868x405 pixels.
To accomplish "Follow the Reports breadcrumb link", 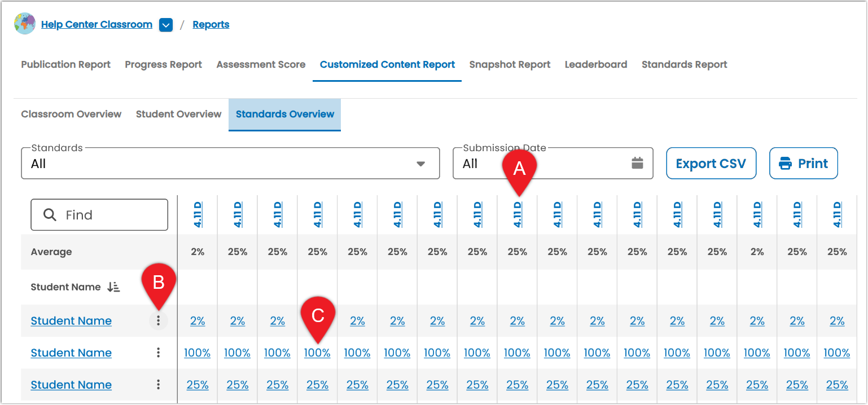I will coord(211,25).
